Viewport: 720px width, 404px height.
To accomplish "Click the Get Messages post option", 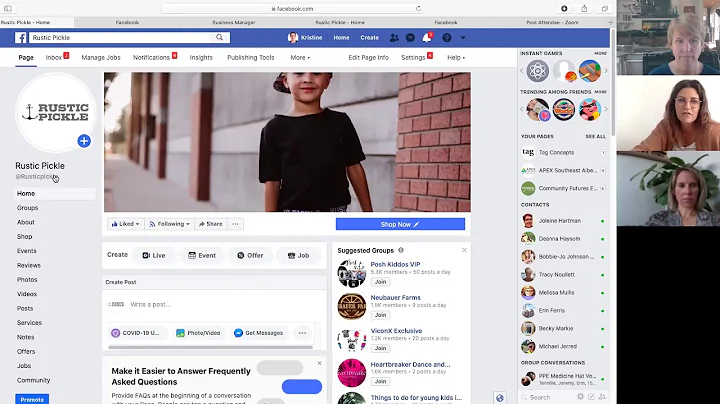I will 259,333.
